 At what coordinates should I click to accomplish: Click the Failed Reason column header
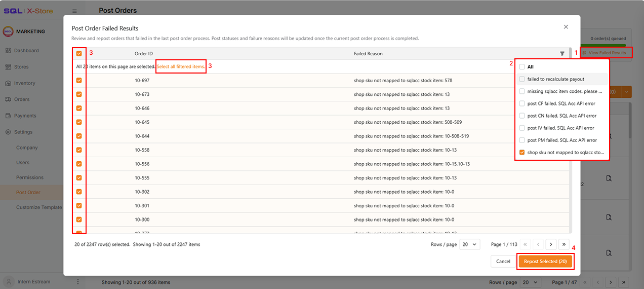coord(368,53)
